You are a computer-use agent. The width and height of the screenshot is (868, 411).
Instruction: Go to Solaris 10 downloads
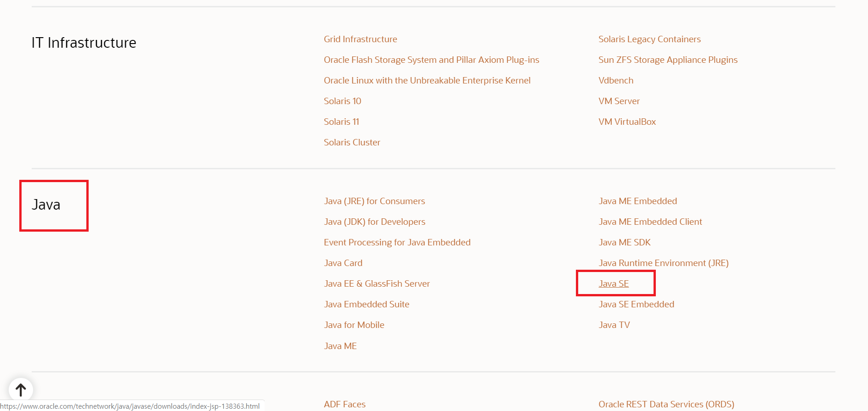click(x=343, y=101)
